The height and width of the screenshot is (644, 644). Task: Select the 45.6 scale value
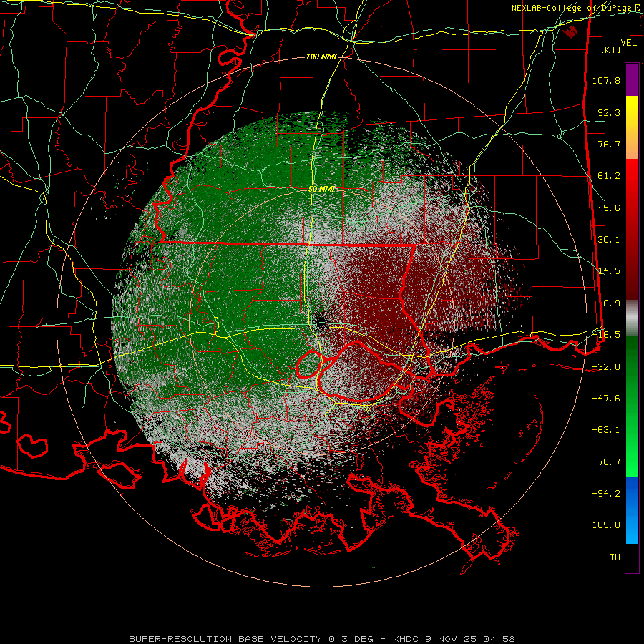pyautogui.click(x=609, y=208)
